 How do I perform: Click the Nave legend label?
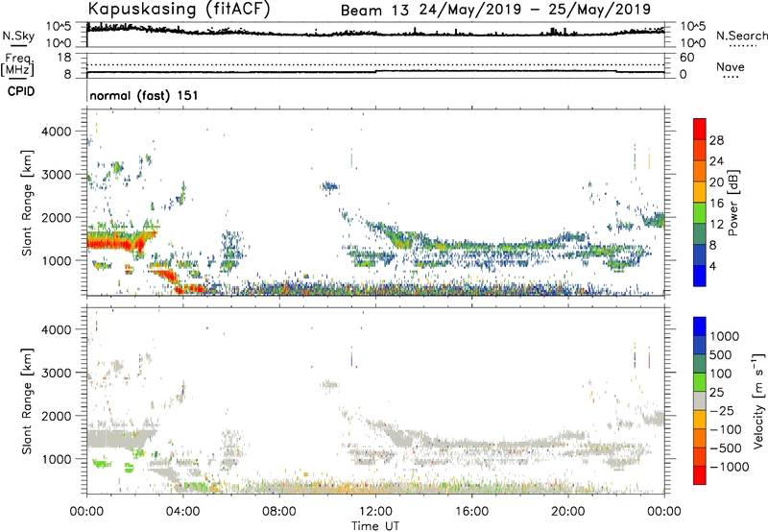[731, 67]
